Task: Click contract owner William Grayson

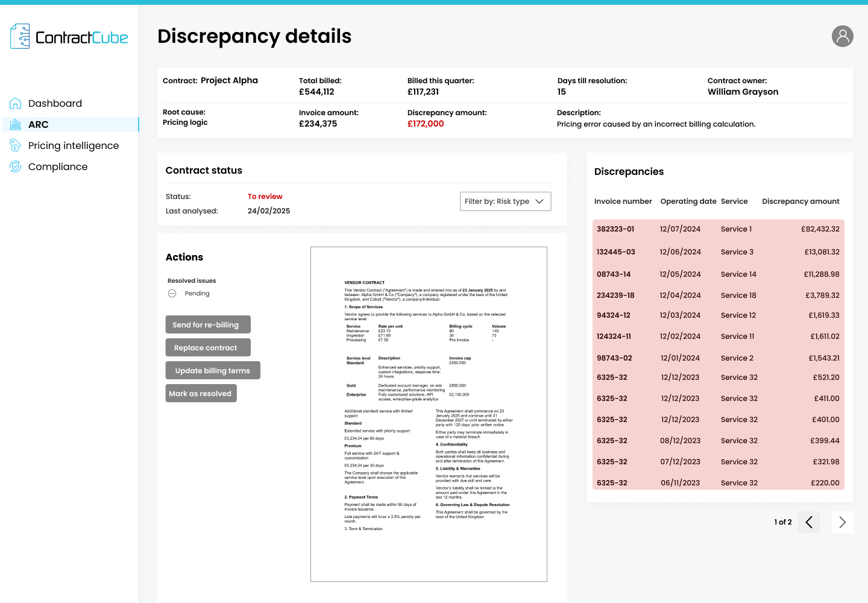Action: [x=743, y=92]
